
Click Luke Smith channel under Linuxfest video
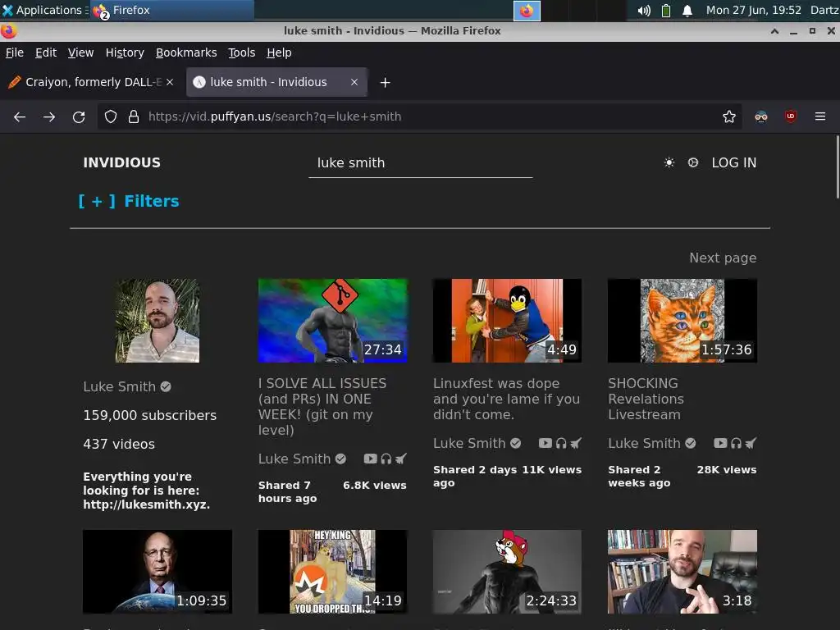click(469, 443)
